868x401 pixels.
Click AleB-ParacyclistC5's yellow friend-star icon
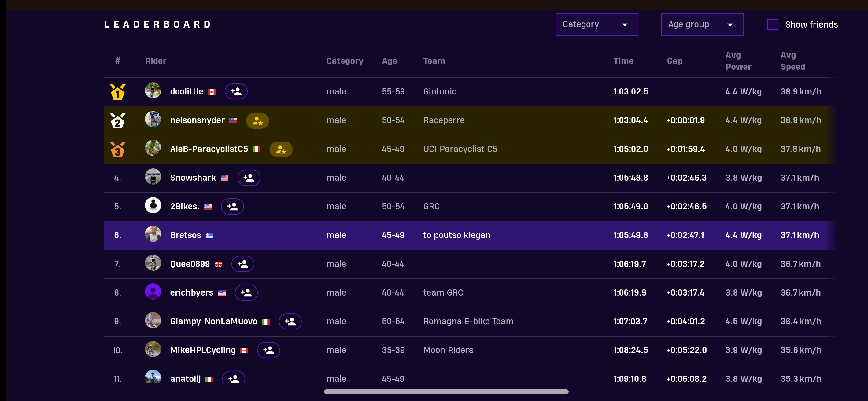click(x=281, y=149)
